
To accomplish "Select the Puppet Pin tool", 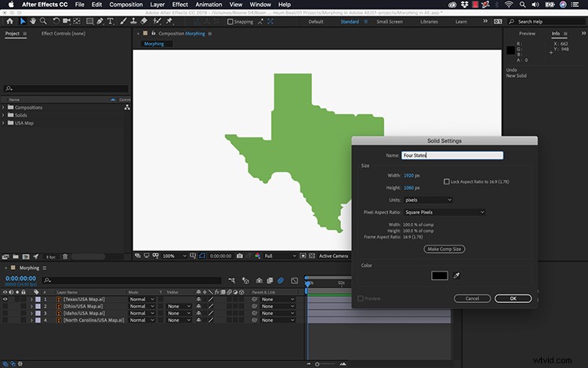I will point(169,21).
